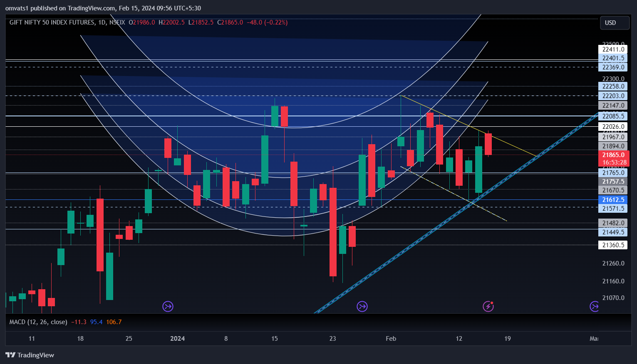The height and width of the screenshot is (364, 637).
Task: Select the 22401.5 price level label
Action: coord(613,58)
